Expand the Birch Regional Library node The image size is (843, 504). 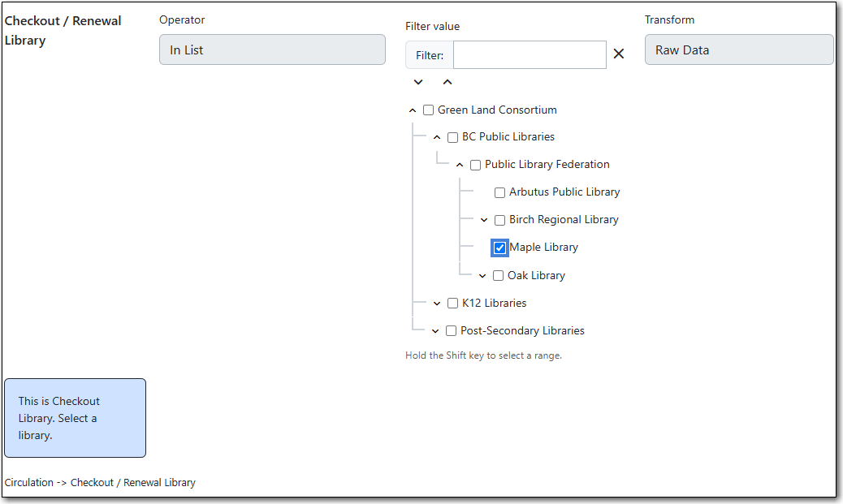[x=484, y=220]
